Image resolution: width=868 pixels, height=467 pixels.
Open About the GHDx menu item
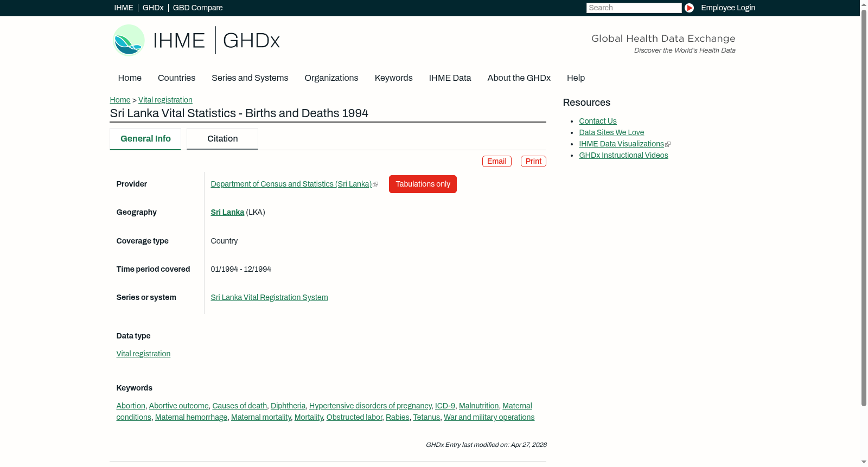point(519,78)
